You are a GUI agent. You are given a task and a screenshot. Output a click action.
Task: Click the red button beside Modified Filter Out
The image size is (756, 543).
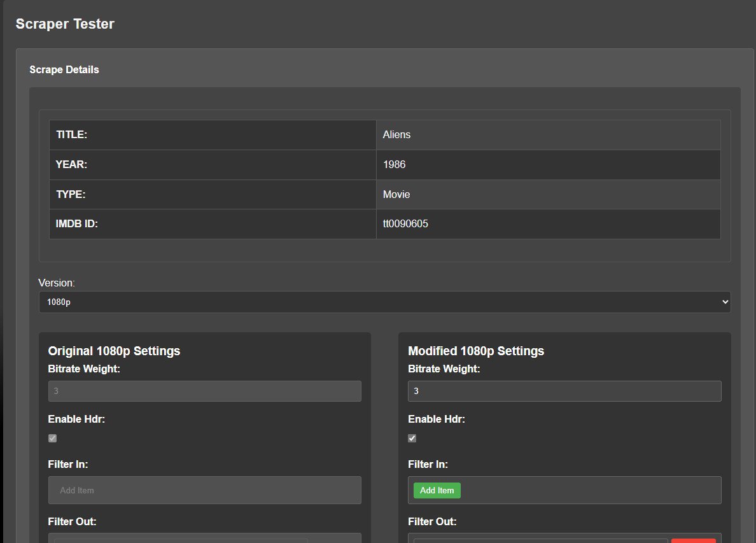coord(694,540)
